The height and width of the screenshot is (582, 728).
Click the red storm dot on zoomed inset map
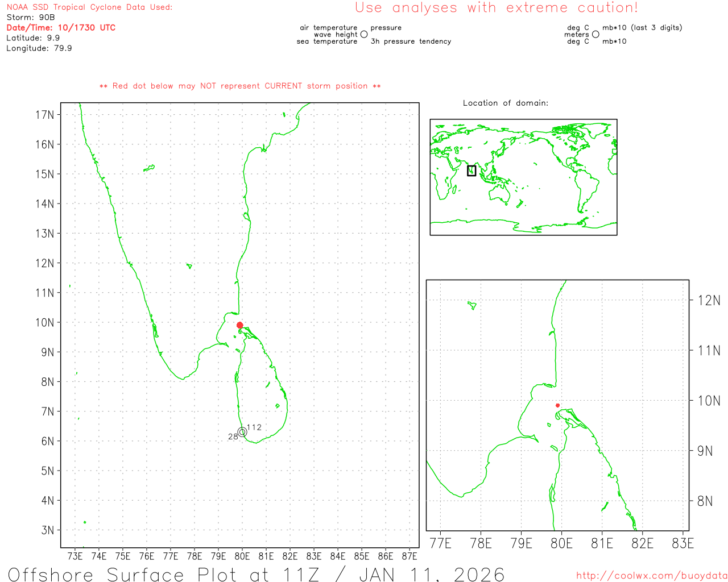pos(557,405)
